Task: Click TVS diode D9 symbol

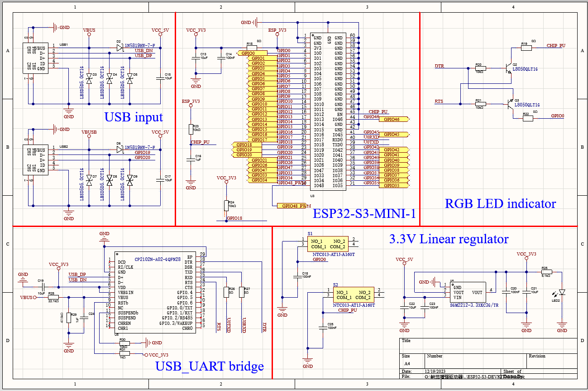Action: point(130,180)
